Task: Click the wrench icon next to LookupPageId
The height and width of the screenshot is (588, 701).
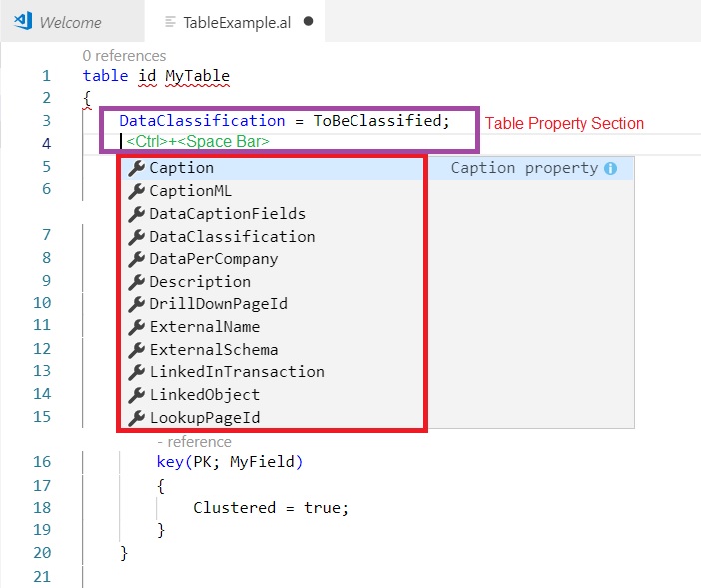Action: point(137,417)
